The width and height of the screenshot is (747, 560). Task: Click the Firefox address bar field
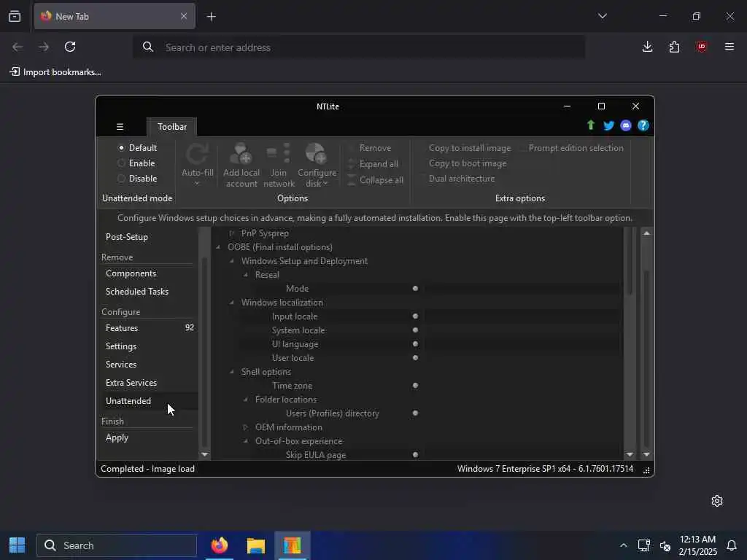[x=359, y=47]
